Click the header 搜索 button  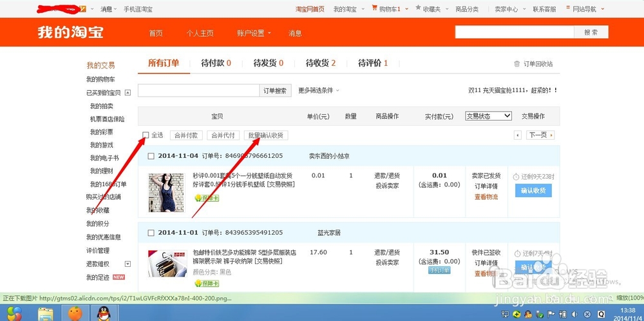[x=591, y=32]
